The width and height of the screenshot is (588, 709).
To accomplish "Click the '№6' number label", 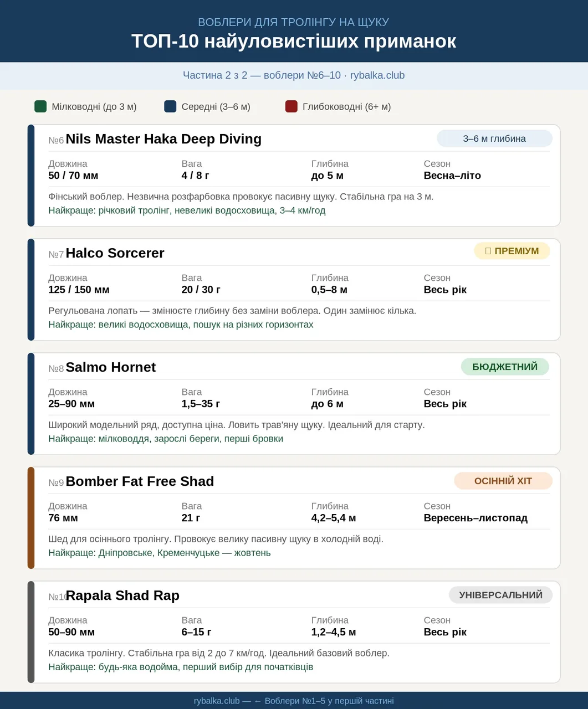I will [x=56, y=141].
